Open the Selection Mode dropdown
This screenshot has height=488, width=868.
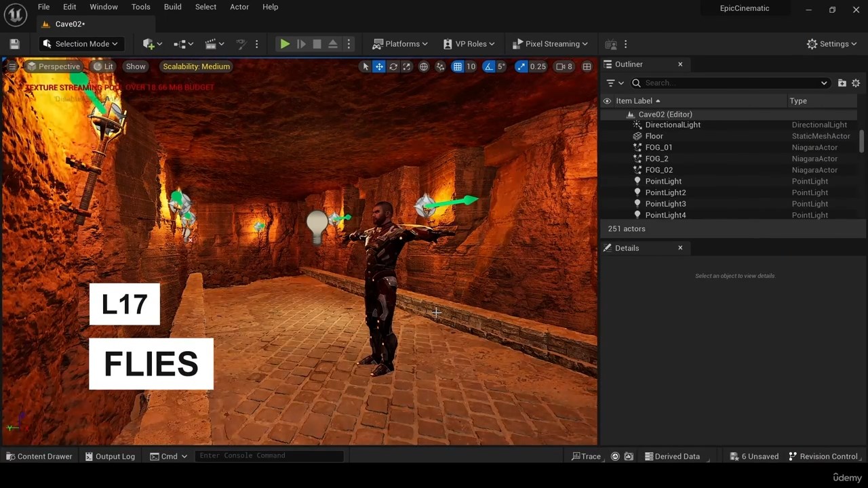click(x=80, y=44)
